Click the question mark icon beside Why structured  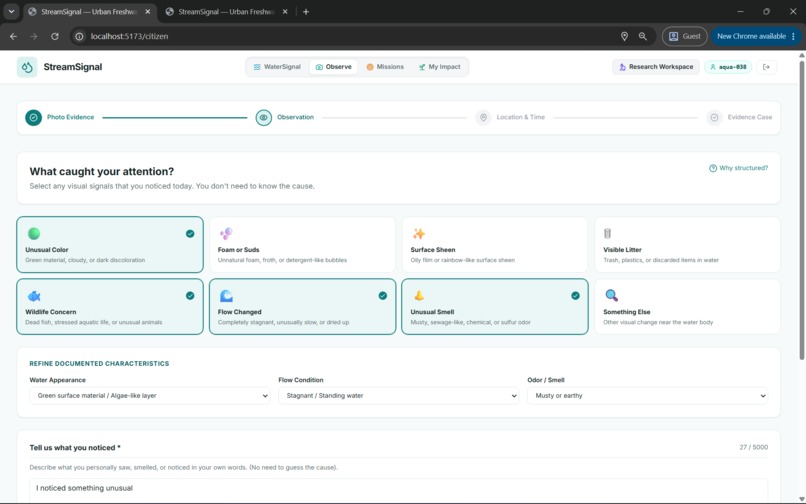pyautogui.click(x=712, y=168)
